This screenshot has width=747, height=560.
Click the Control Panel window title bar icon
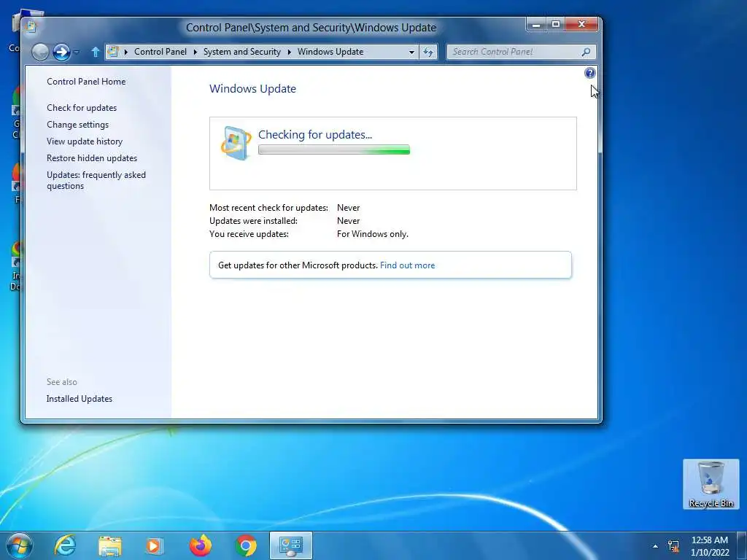click(x=31, y=26)
